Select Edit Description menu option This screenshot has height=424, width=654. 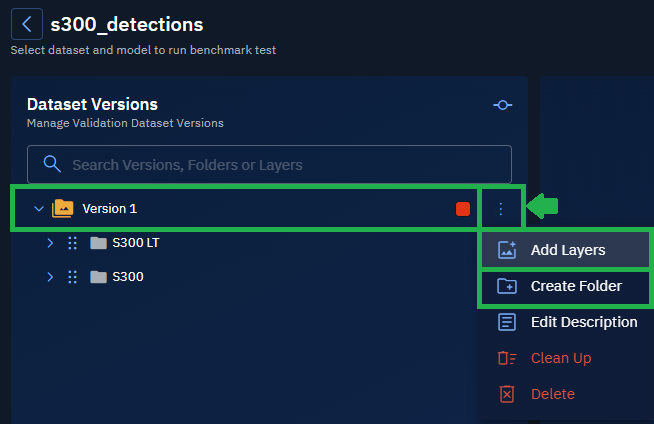(x=583, y=322)
